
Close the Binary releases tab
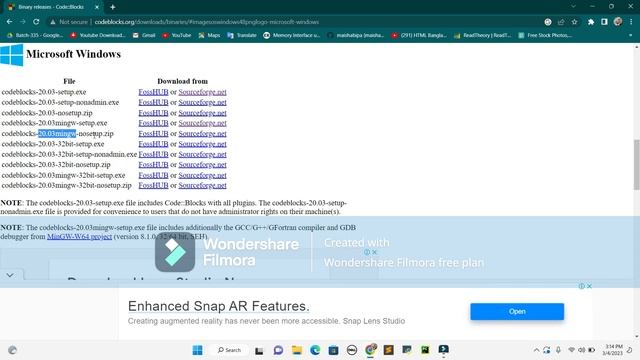pyautogui.click(x=97, y=7)
